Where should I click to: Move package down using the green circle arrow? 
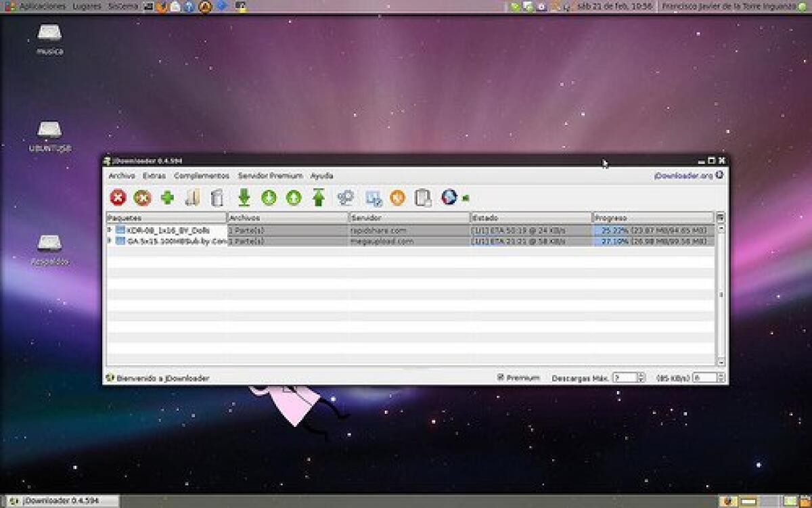(x=267, y=197)
